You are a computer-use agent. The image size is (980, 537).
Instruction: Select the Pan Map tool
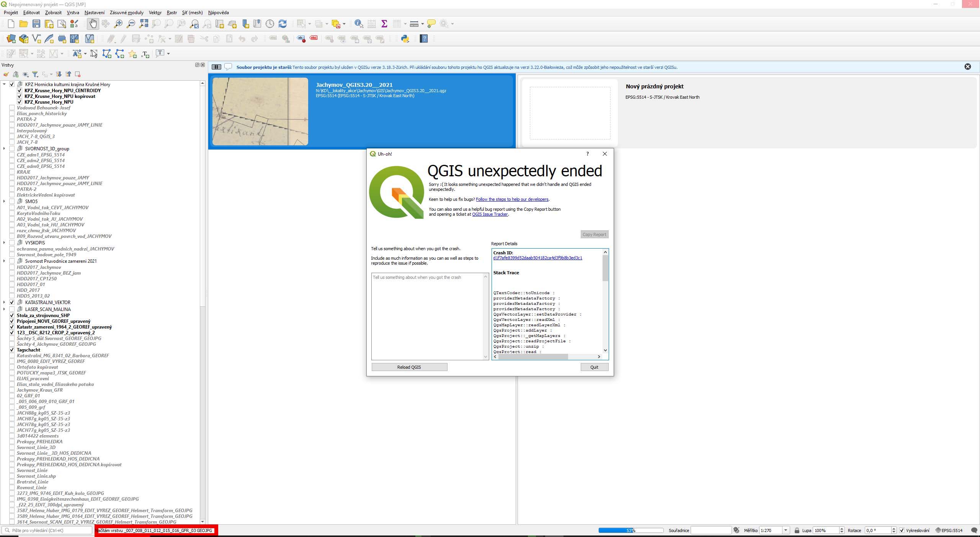[93, 23]
